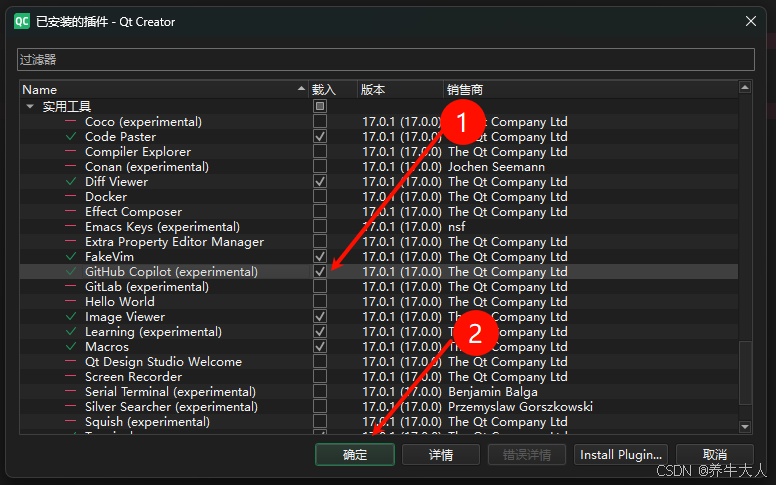
Task: Click the red dash status icon beside GitLab
Action: [71, 287]
